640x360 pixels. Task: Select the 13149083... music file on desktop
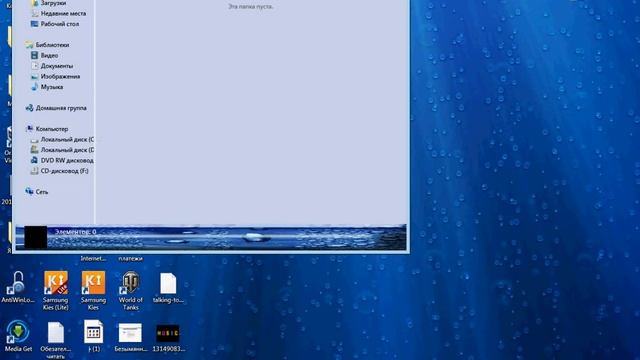click(x=168, y=338)
